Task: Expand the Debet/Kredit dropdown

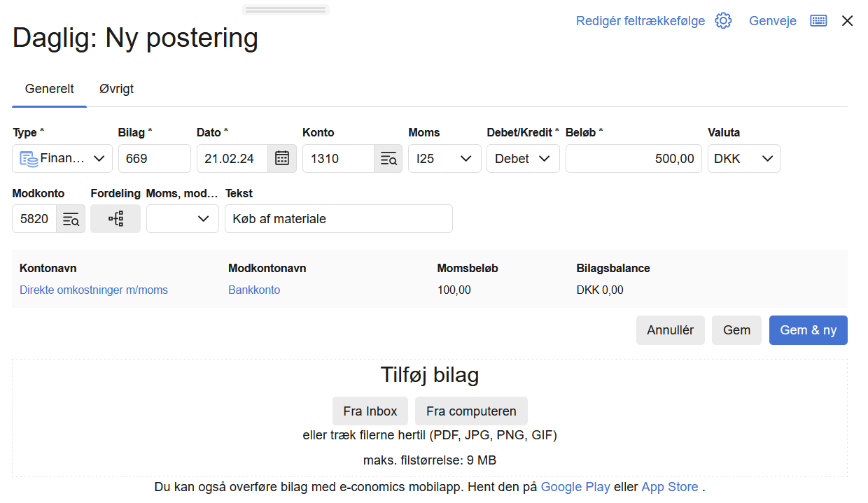Action: coord(523,158)
